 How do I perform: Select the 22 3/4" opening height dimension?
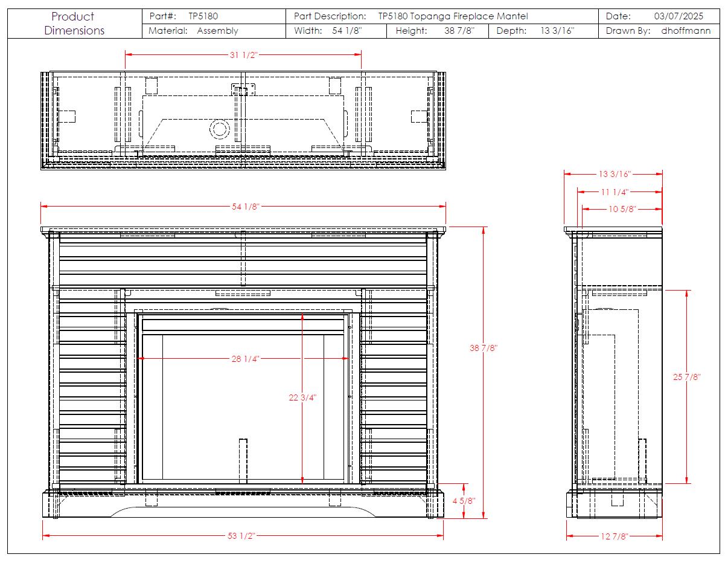(x=302, y=397)
